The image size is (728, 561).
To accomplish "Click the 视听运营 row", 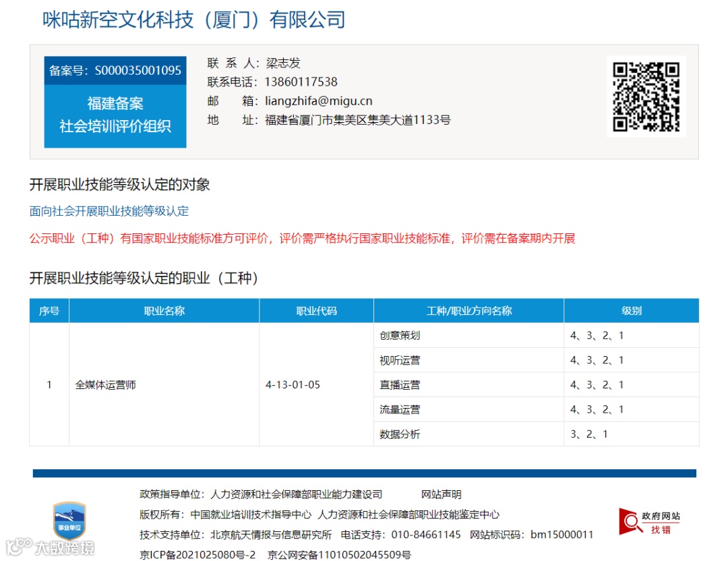I will (x=537, y=360).
